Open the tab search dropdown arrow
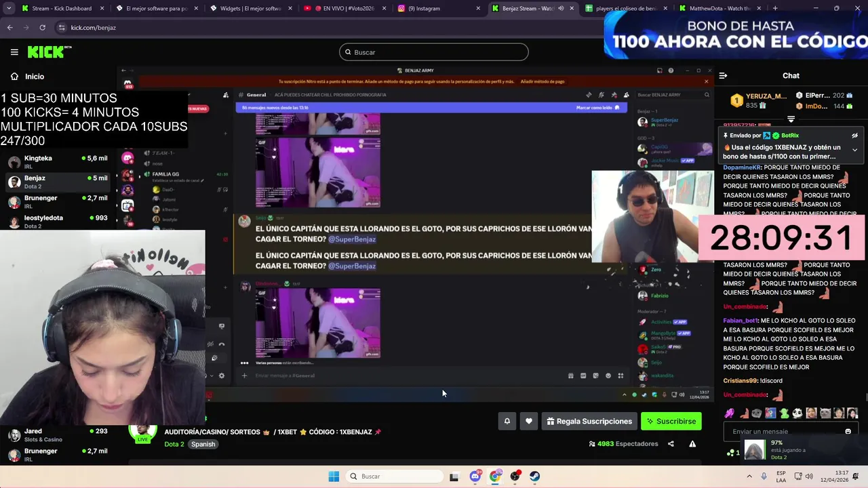The width and height of the screenshot is (868, 488). coord(7,8)
